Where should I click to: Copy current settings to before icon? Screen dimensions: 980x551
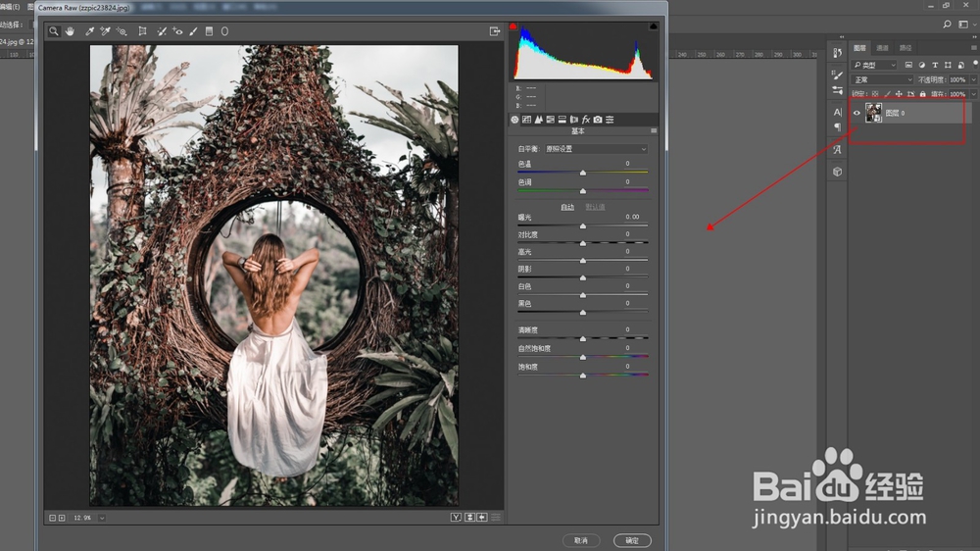(x=481, y=518)
